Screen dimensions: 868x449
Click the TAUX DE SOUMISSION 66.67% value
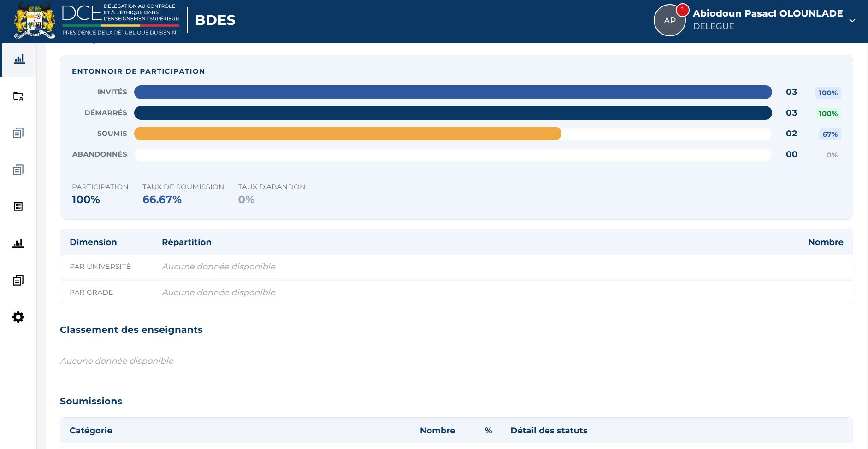pyautogui.click(x=162, y=199)
